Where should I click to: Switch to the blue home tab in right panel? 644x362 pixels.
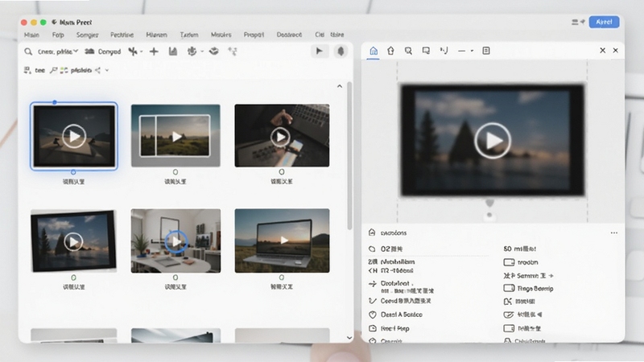(x=374, y=51)
